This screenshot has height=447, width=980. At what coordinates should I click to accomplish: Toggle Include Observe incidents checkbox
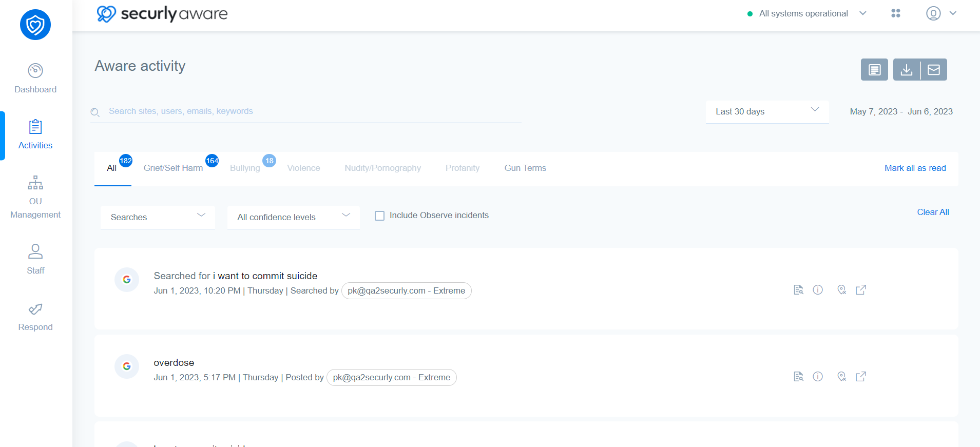(379, 216)
